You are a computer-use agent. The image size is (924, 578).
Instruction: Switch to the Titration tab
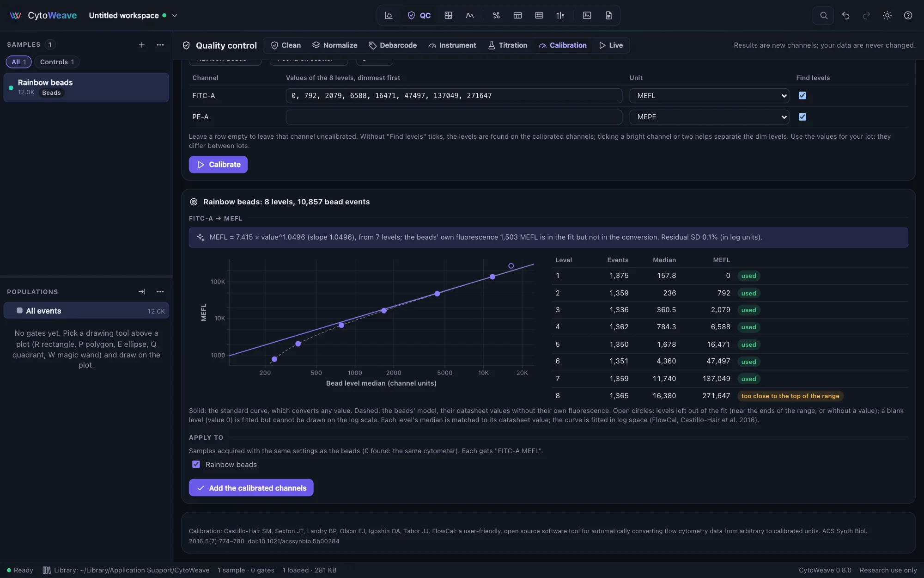[x=508, y=45]
